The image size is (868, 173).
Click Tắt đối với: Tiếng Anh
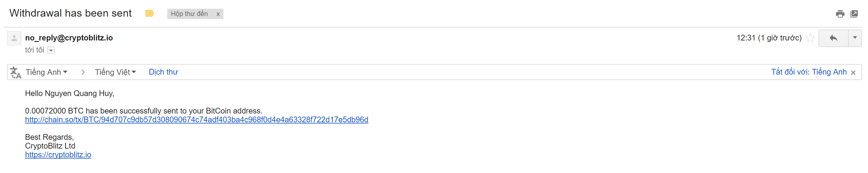click(809, 72)
